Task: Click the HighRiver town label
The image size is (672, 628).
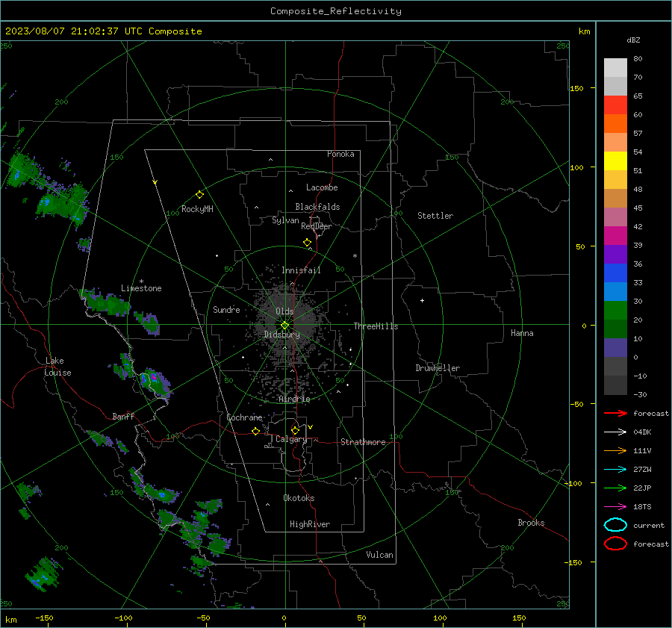Action: pyautogui.click(x=310, y=524)
